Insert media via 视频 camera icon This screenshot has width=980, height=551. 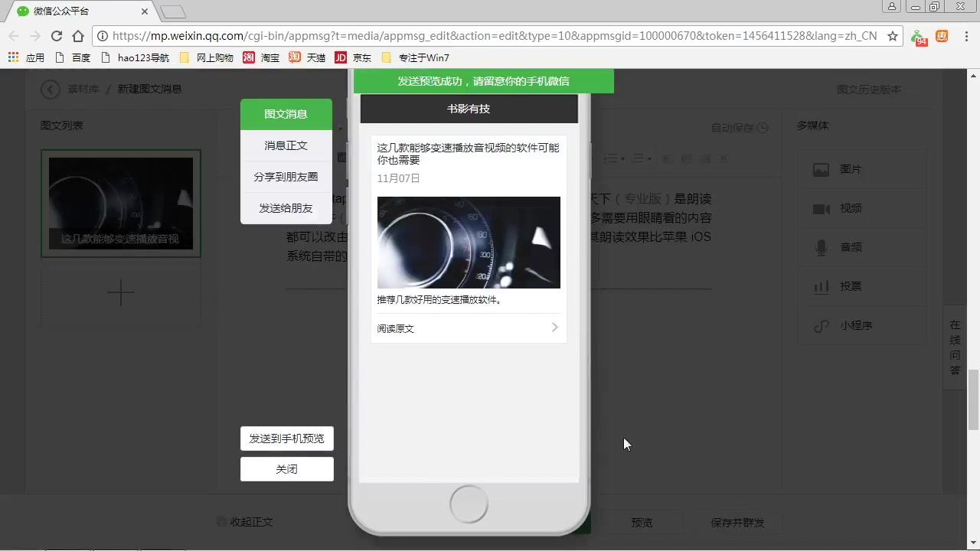tap(822, 209)
